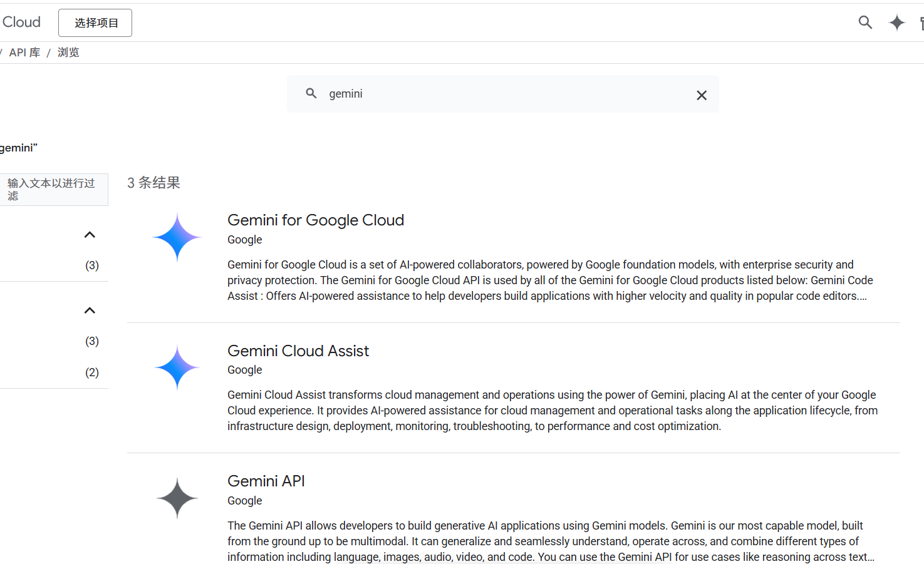Click the Gemini Cloud Assist description paragraph
The image size is (924, 564).
coord(553,411)
